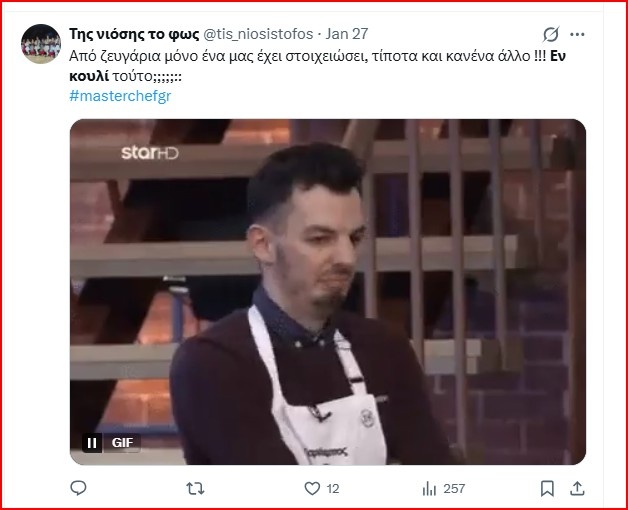Visit the @tis_niosistofos handle
Image resolution: width=628 pixels, height=510 pixels.
258,34
